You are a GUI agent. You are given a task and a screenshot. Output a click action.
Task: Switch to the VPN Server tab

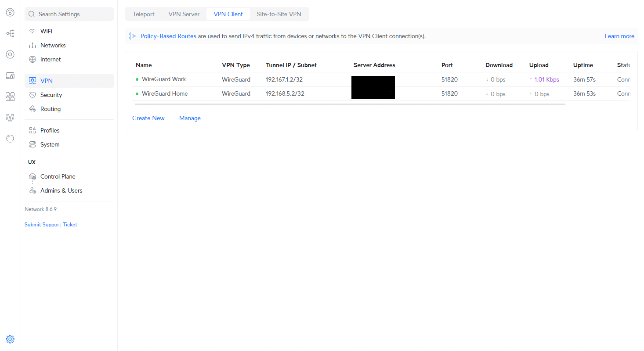pyautogui.click(x=184, y=14)
